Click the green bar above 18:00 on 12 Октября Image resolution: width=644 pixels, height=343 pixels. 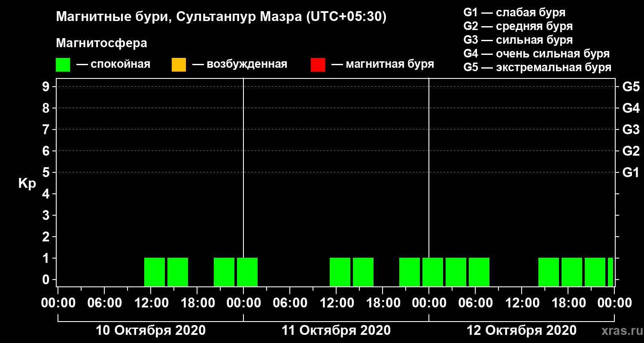click(572, 272)
